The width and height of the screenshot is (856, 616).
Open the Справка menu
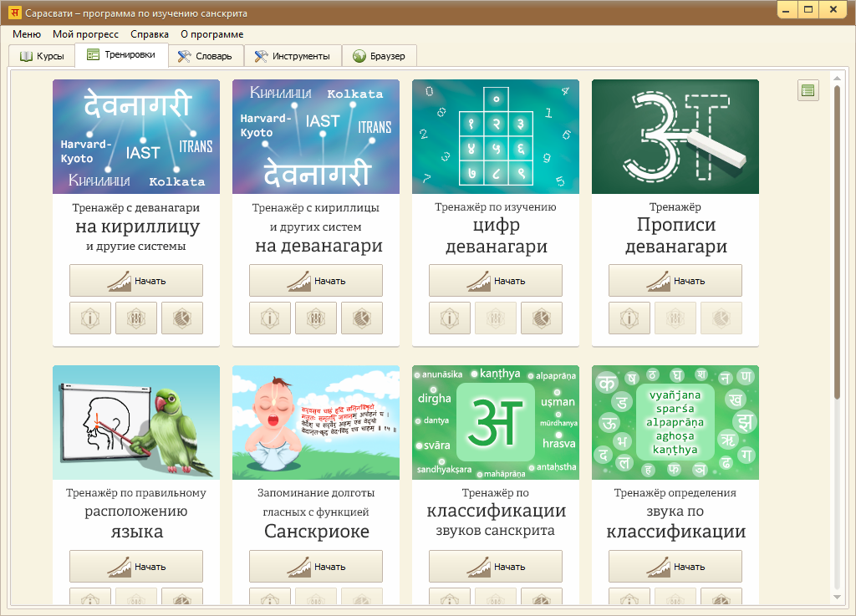pyautogui.click(x=150, y=34)
